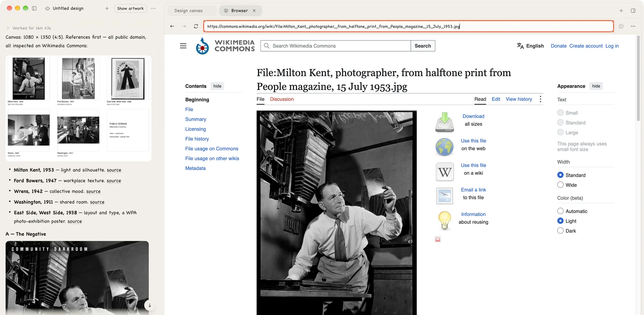Click the plus icon beside Untitled design
The image size is (644, 315).
click(x=107, y=8)
